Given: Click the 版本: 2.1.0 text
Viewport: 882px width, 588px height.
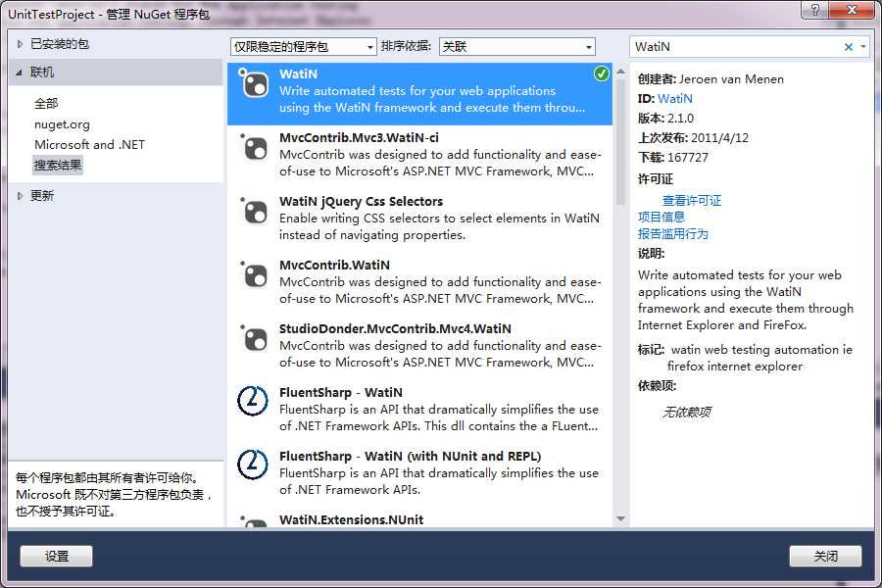Looking at the screenshot, I should (x=665, y=119).
